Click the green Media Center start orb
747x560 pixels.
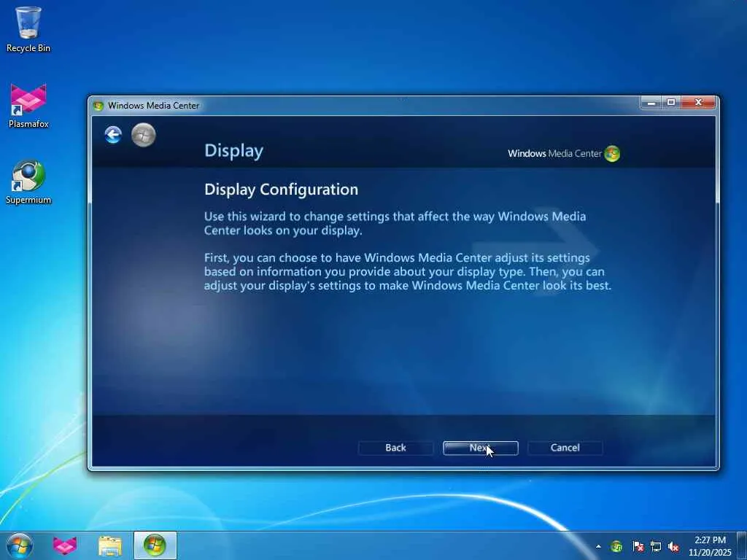coord(144,135)
